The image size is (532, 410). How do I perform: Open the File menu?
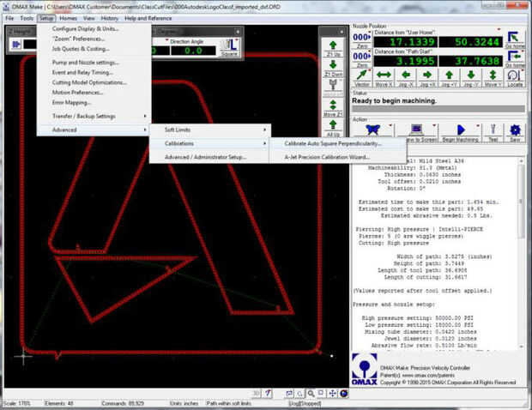(9, 18)
